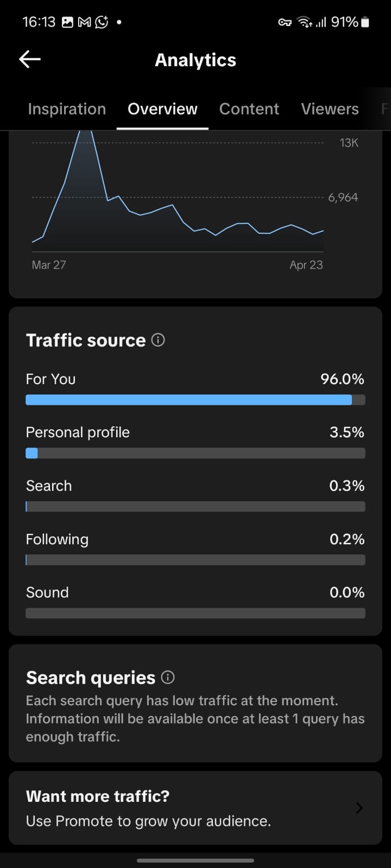
Task: Tap the back arrow icon
Action: (30, 60)
